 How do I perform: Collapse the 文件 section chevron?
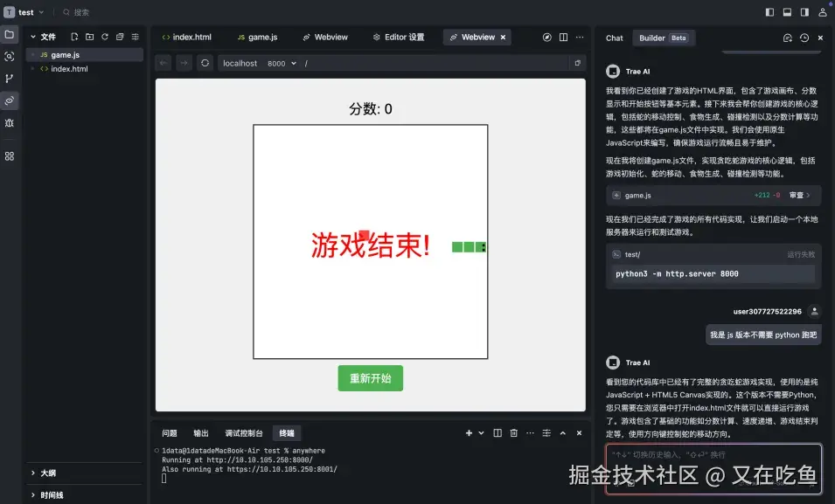click(33, 37)
